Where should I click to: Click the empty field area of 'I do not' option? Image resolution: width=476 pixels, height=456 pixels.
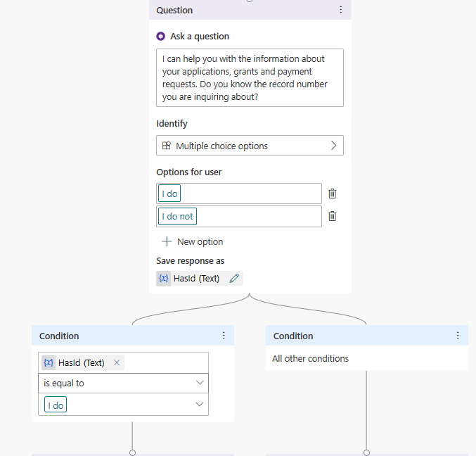pos(259,216)
